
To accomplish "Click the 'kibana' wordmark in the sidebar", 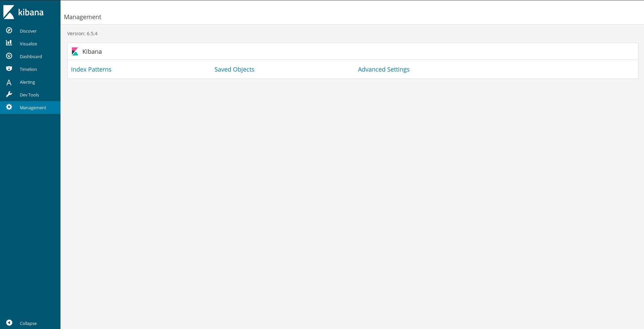I will [x=31, y=12].
